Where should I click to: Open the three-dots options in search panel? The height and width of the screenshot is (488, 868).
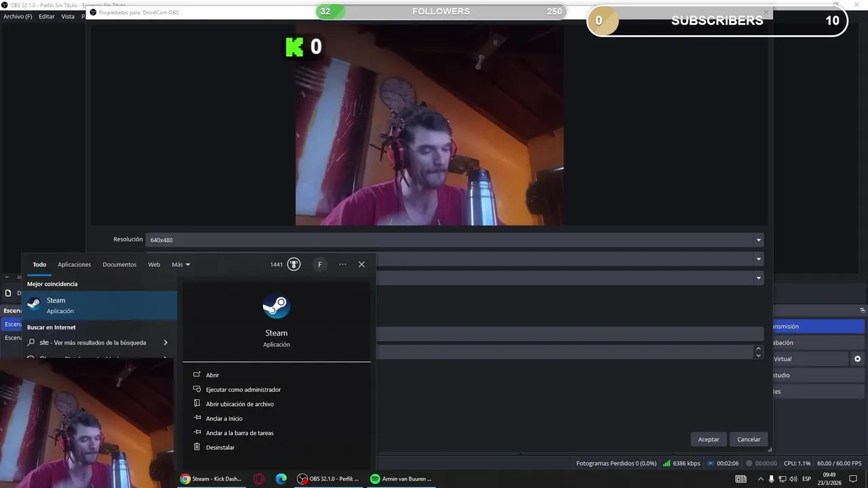[342, 264]
